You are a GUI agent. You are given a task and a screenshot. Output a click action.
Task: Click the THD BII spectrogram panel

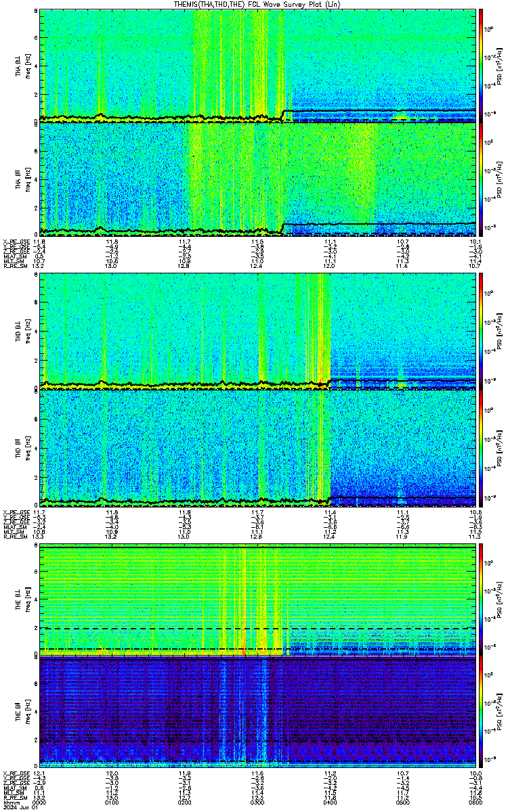pos(258,447)
